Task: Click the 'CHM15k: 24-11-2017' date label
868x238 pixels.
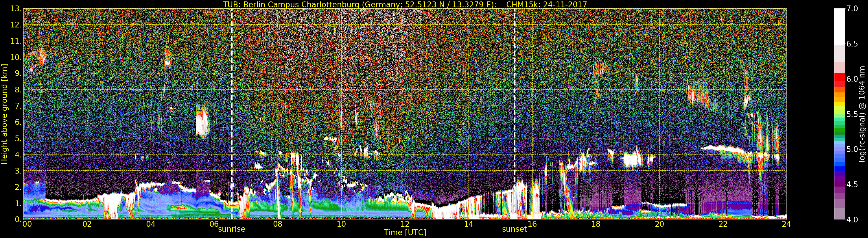Action: tap(547, 4)
